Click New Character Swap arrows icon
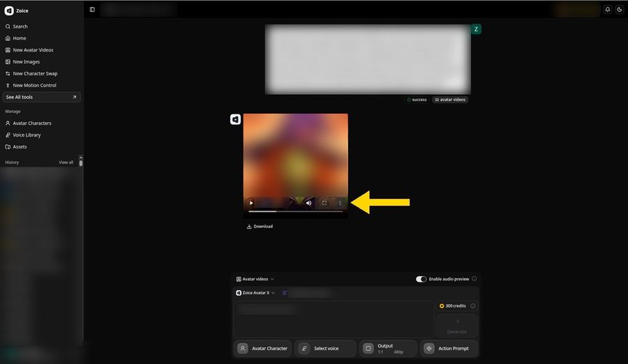The width and height of the screenshot is (628, 364). [x=8, y=74]
